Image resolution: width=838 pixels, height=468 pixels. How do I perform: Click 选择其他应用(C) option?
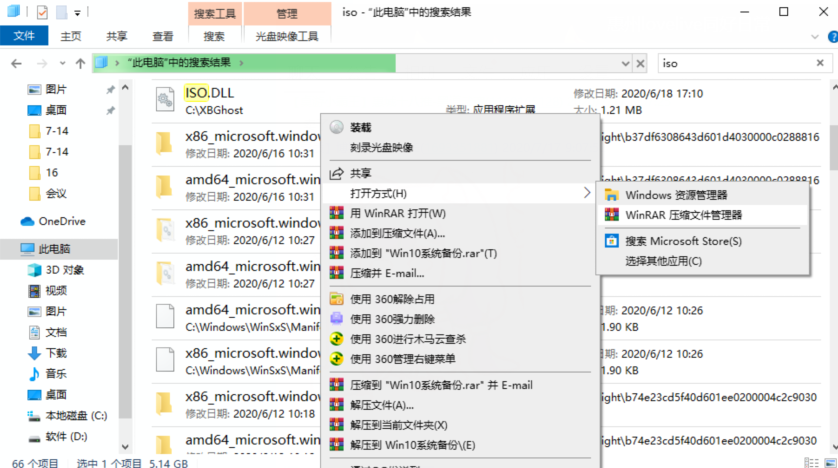(663, 261)
